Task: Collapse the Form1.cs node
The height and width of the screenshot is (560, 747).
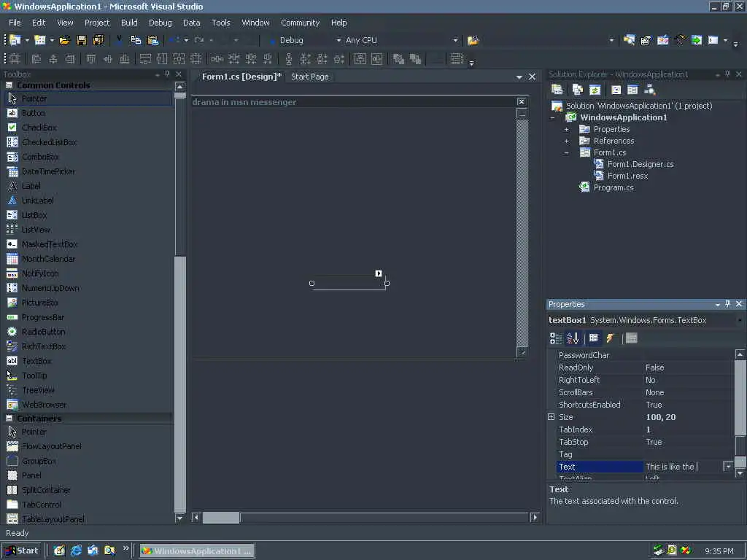Action: (x=566, y=153)
